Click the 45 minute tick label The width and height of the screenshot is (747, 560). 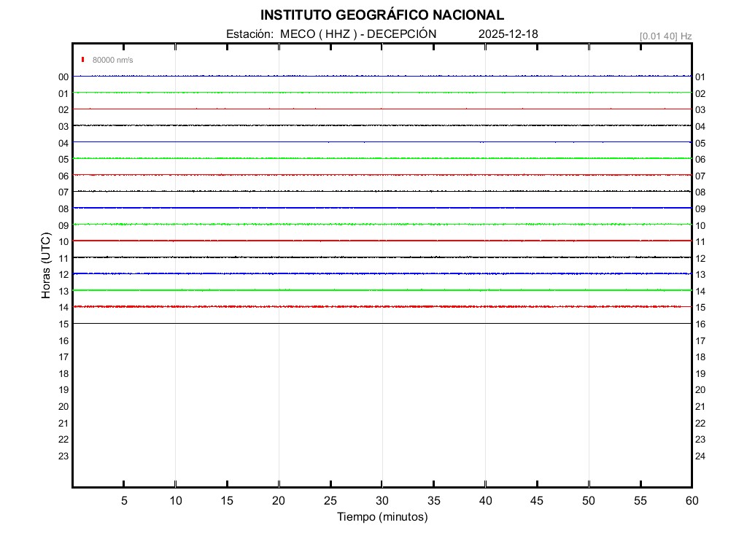click(x=537, y=501)
